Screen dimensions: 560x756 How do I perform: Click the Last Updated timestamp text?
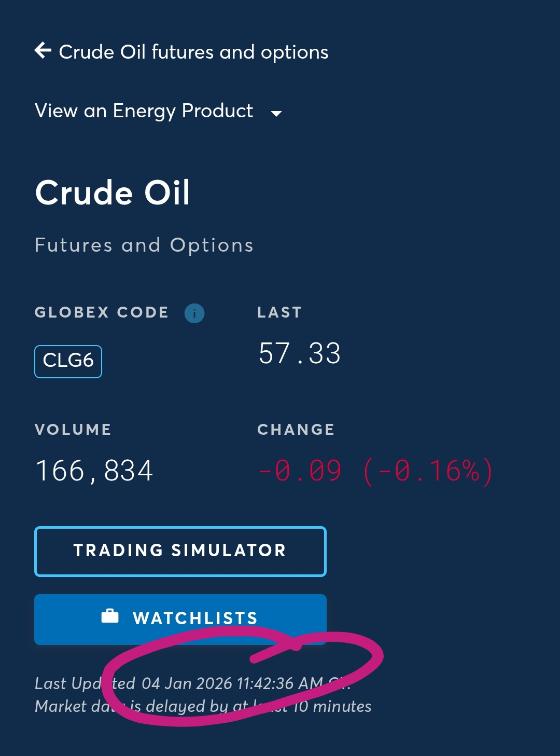click(x=192, y=683)
